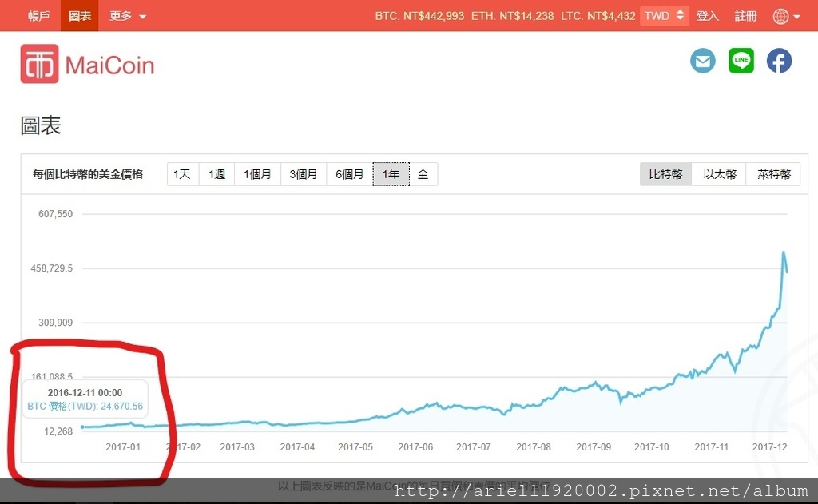Switch to the 圖表 tab

79,16
